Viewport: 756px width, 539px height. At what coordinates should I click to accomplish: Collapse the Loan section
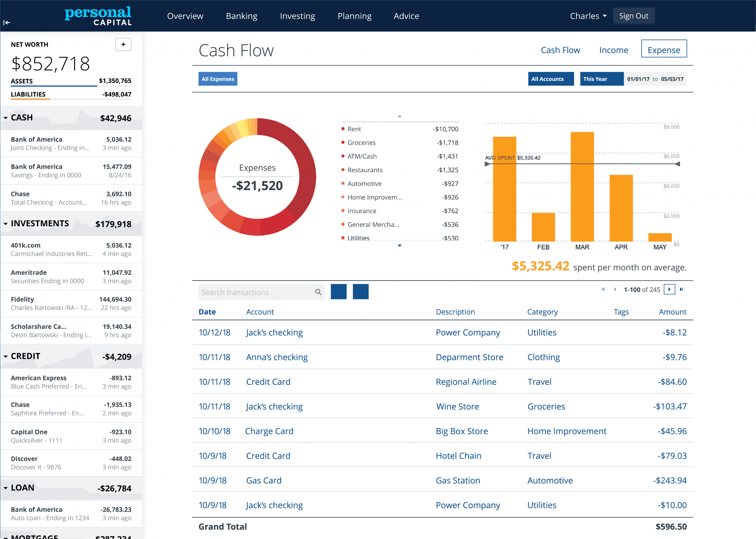click(6, 488)
